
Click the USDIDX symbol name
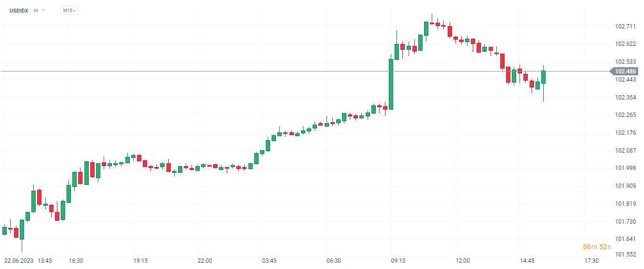(19, 10)
